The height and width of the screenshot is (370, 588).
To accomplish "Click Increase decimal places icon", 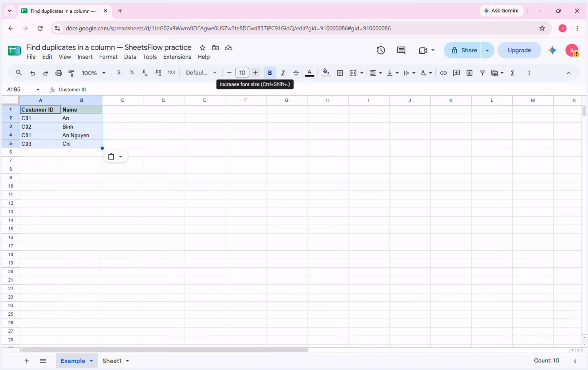I will (158, 73).
